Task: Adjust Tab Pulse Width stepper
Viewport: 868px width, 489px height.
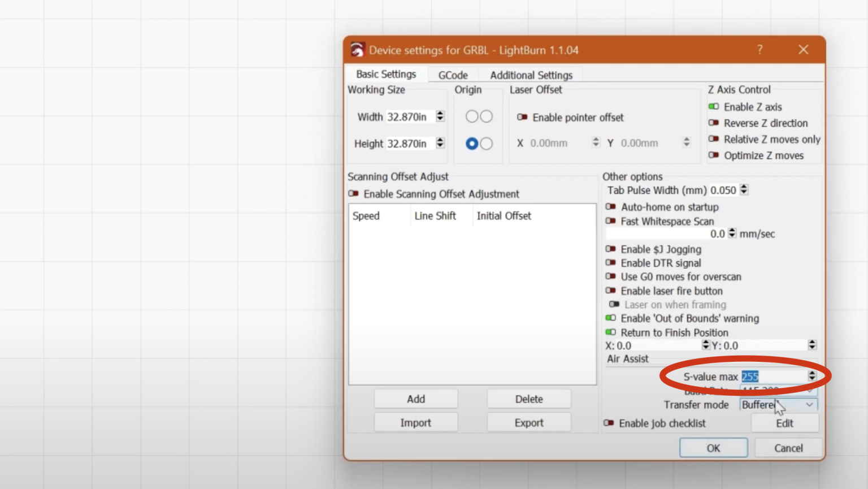Action: pos(744,190)
